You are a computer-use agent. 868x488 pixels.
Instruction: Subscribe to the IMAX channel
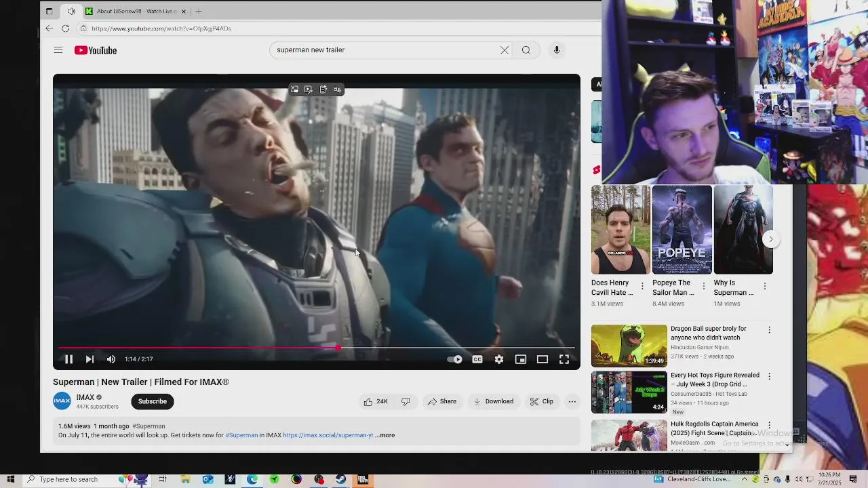point(152,401)
